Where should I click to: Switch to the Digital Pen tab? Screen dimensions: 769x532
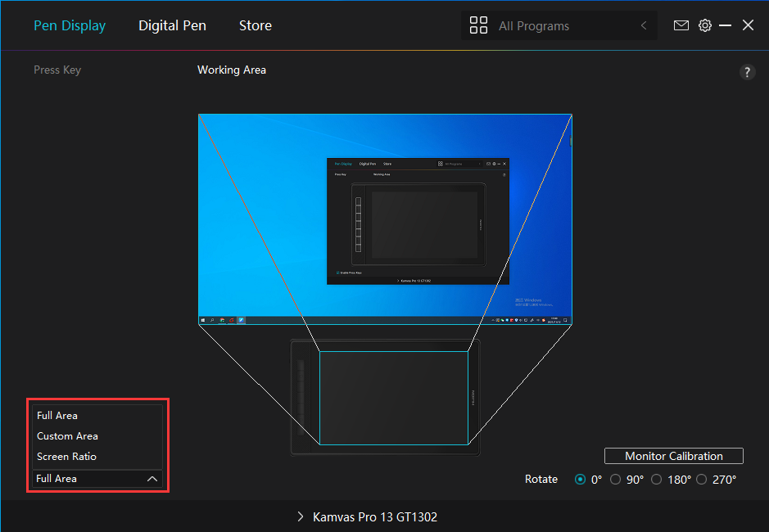172,25
